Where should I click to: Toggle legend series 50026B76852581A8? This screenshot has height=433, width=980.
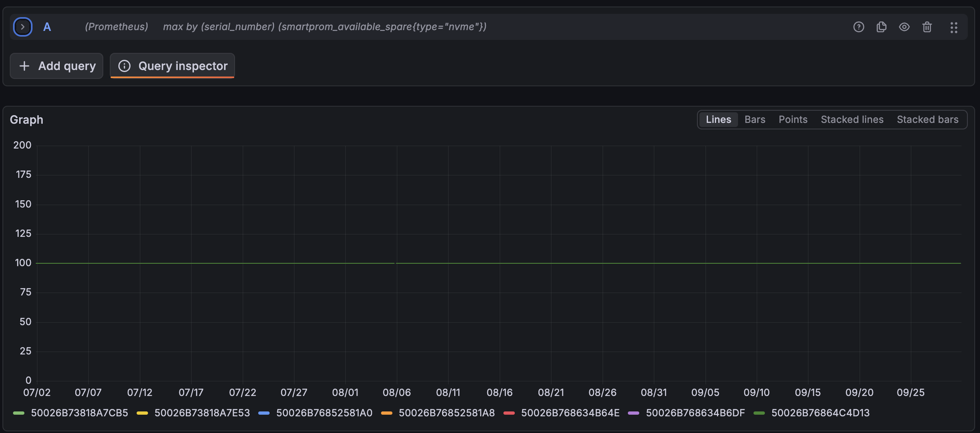pos(446,413)
